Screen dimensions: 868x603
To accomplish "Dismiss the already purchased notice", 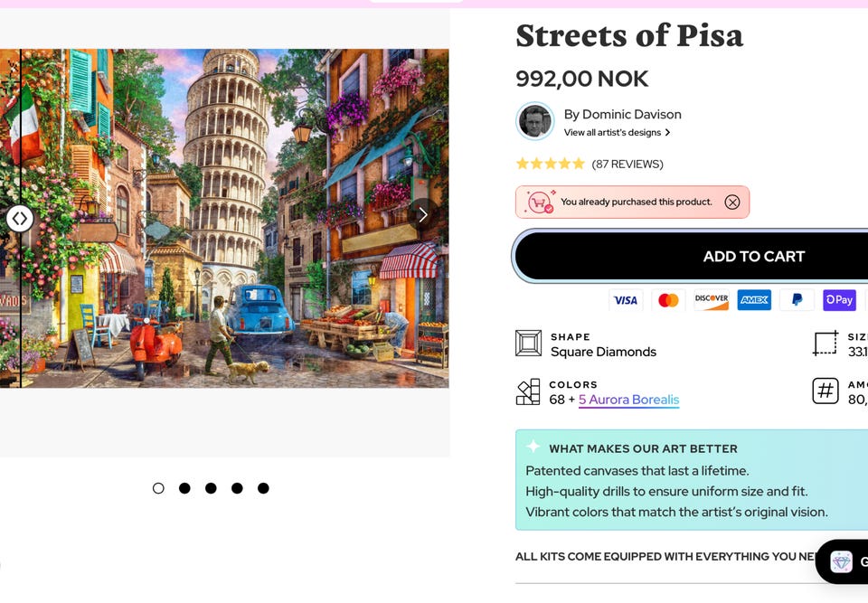I will [x=731, y=203].
